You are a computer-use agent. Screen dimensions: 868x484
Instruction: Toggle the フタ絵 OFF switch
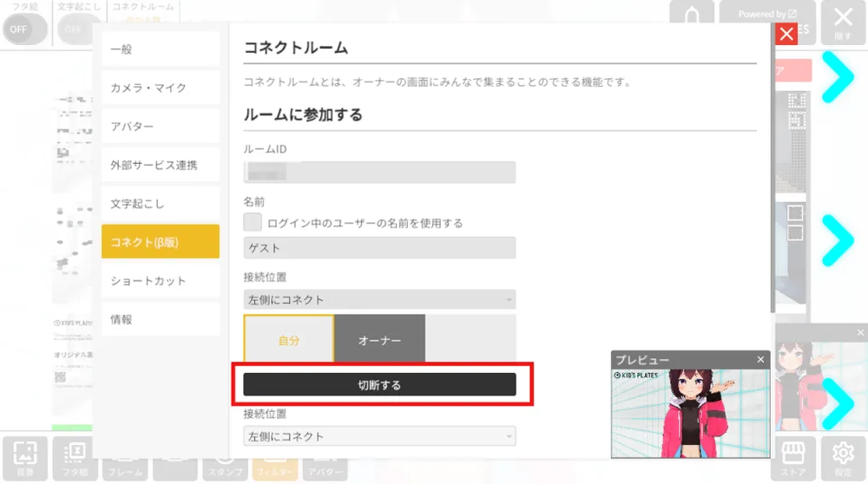pyautogui.click(x=25, y=29)
